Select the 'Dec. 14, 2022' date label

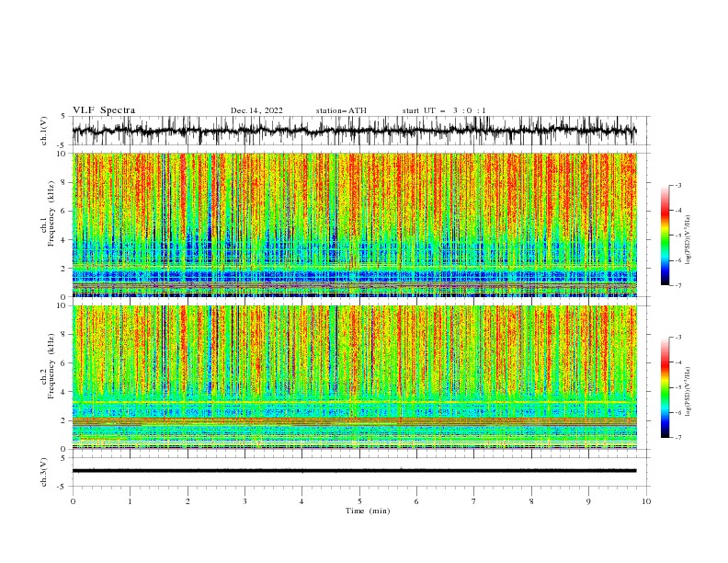point(256,110)
